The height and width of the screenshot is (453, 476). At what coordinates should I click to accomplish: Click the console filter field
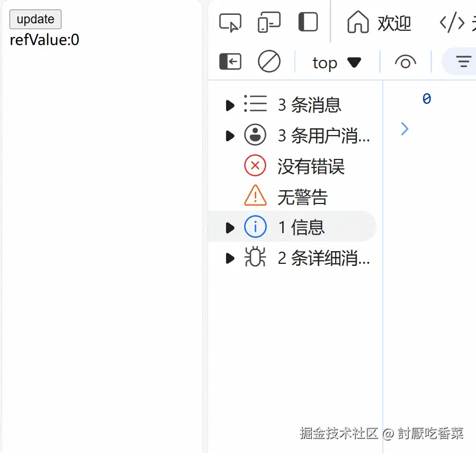point(459,61)
